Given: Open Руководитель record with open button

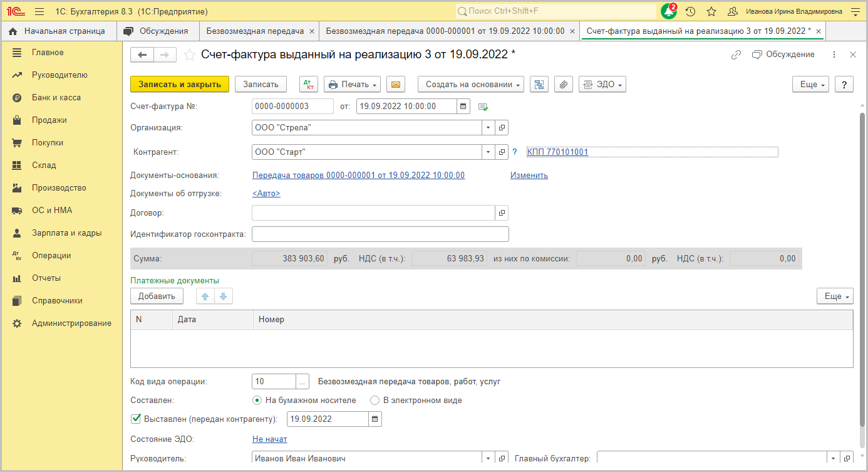Looking at the screenshot, I should click(x=502, y=459).
